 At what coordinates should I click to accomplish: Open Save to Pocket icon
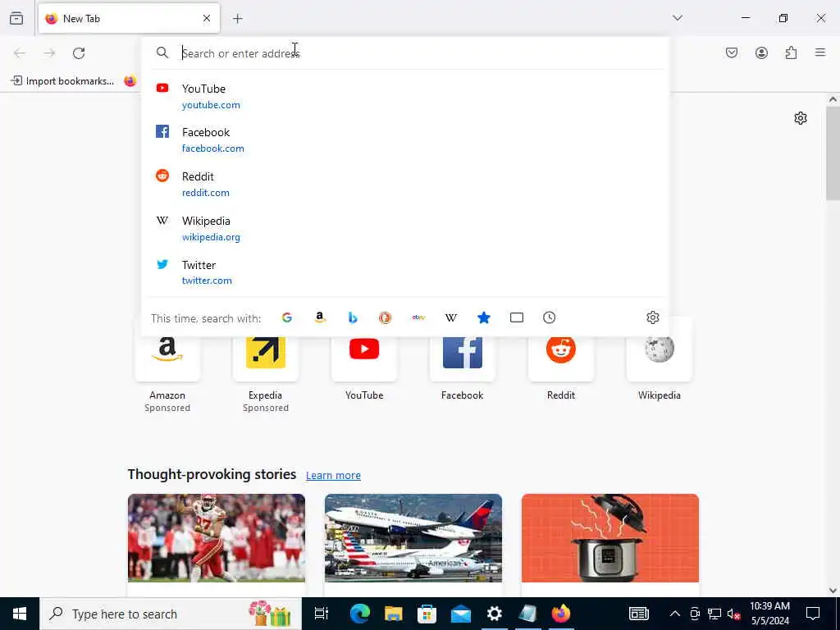point(732,52)
